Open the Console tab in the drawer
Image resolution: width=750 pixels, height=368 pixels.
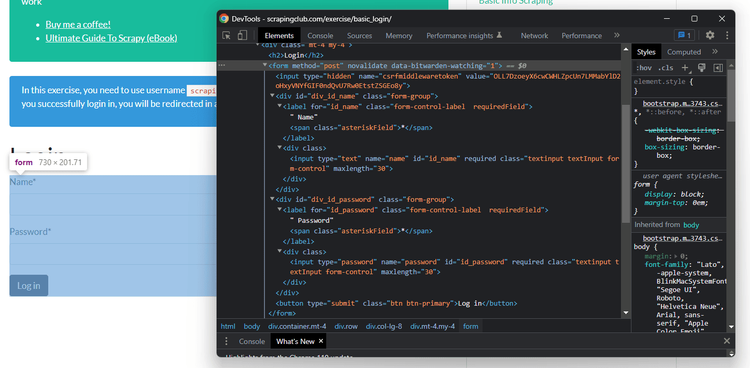[x=252, y=341]
